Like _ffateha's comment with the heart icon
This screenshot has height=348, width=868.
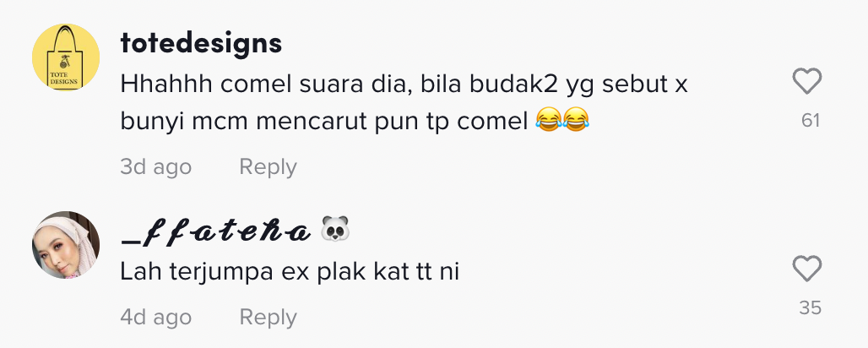pyautogui.click(x=807, y=269)
